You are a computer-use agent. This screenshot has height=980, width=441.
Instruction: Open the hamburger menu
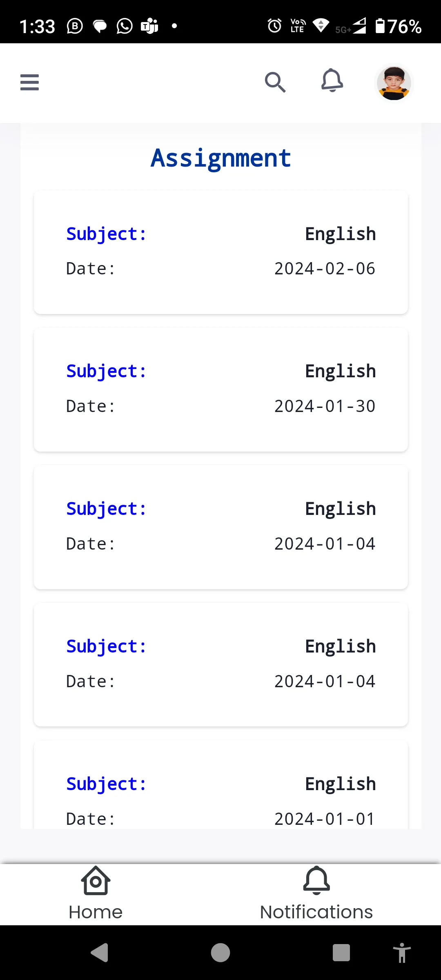click(29, 82)
